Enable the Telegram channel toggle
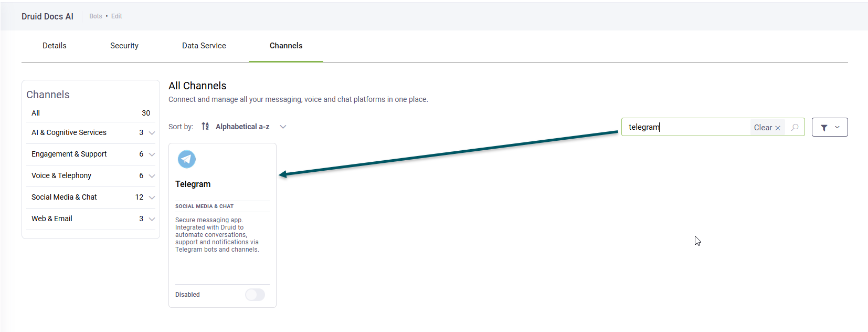Screen dimensions: 868x332 click(x=255, y=295)
